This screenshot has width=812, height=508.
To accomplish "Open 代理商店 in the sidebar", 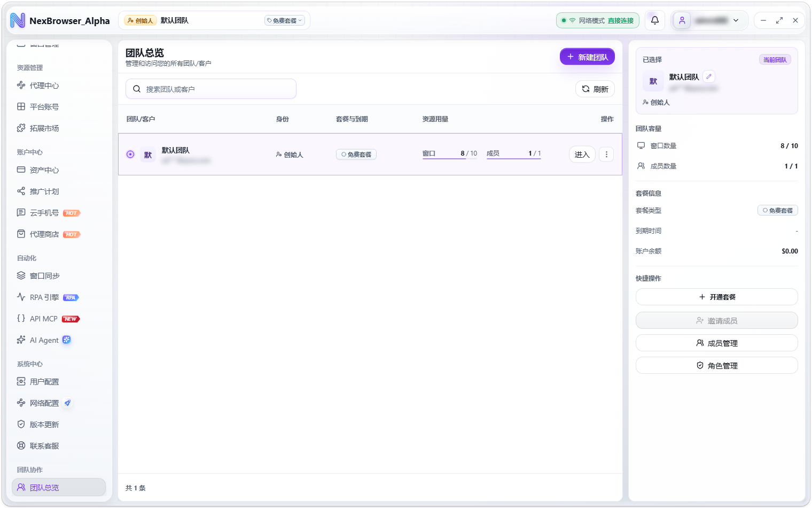I will [59, 234].
